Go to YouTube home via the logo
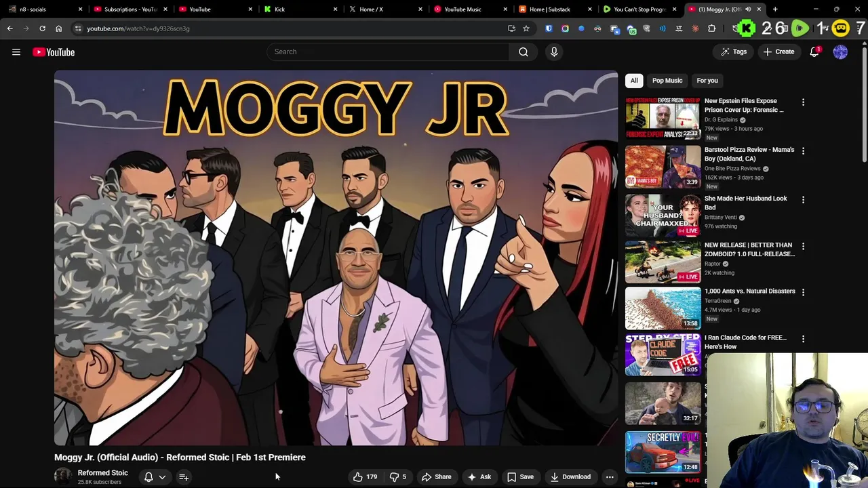Viewport: 868px width, 488px height. click(54, 52)
